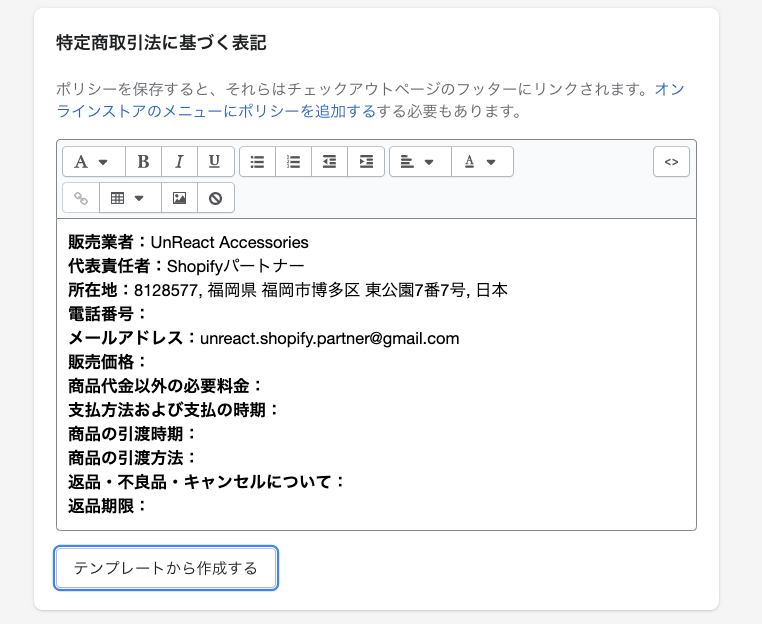Image resolution: width=762 pixels, height=624 pixels.
Task: Open the text formatting A dropdown
Action: coord(94,161)
